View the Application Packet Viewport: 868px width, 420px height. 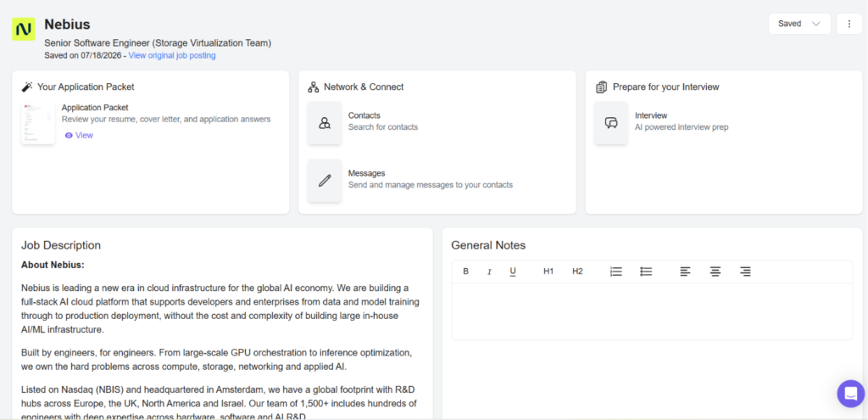[x=79, y=135]
